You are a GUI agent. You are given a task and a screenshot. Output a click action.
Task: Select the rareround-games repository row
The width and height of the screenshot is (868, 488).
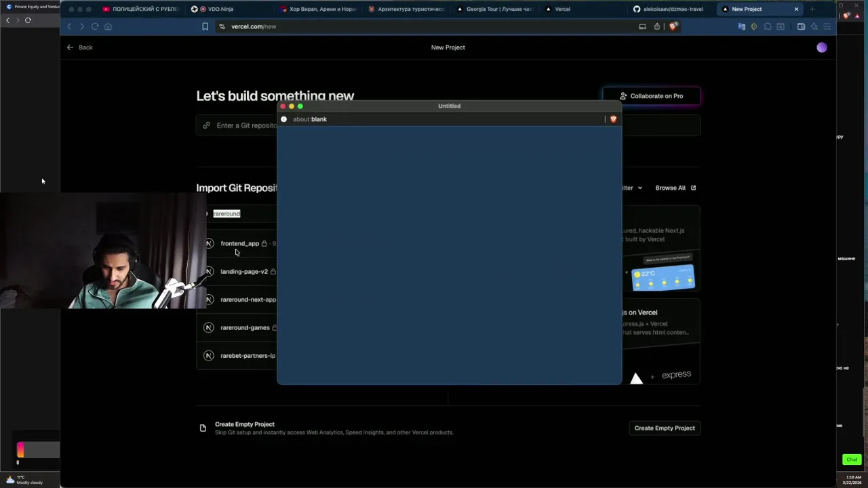point(237,327)
